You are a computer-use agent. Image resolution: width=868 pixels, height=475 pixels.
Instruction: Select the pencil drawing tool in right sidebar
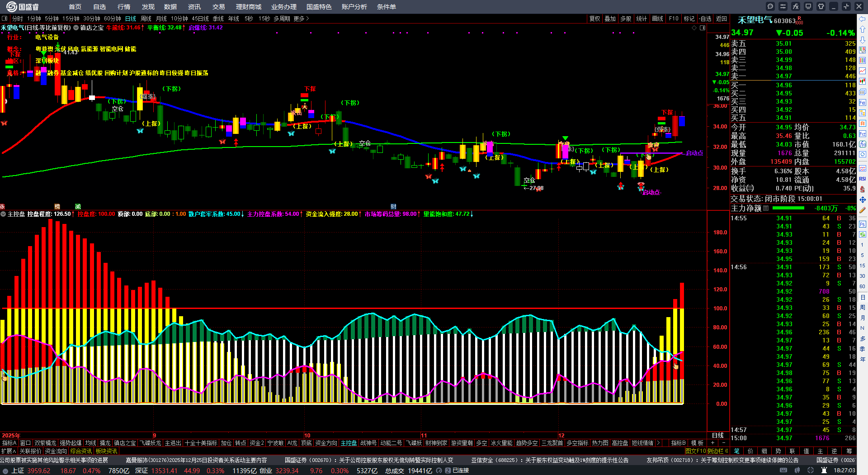[x=863, y=210]
